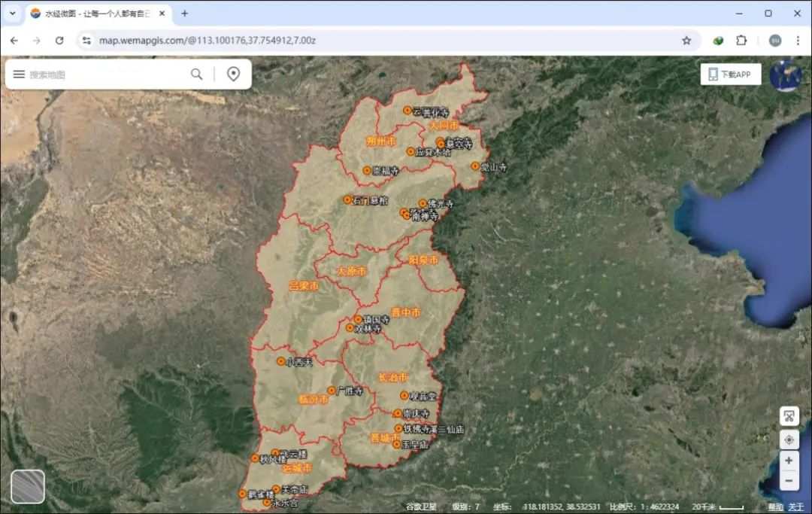Image resolution: width=812 pixels, height=514 pixels.
Task: Click the 云冈石窟 marker near 大同市
Action: [x=408, y=111]
